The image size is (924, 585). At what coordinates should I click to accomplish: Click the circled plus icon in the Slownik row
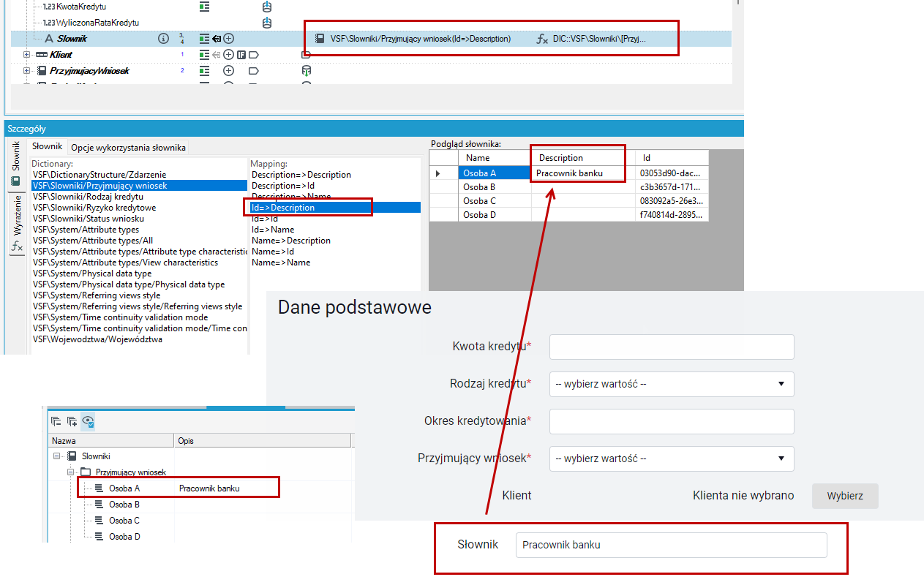[x=229, y=38]
